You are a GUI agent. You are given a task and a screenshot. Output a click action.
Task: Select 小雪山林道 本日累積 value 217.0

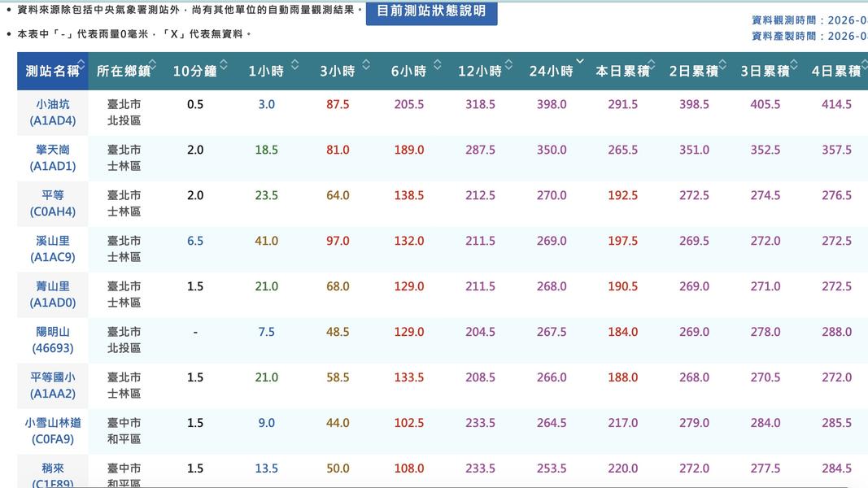pyautogui.click(x=623, y=423)
